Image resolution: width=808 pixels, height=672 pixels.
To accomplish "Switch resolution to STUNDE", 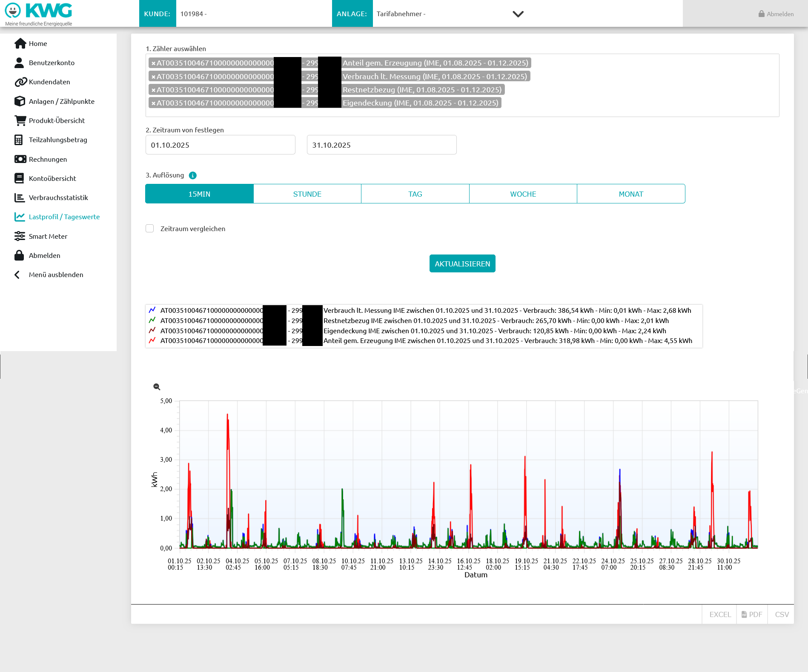I will click(307, 194).
